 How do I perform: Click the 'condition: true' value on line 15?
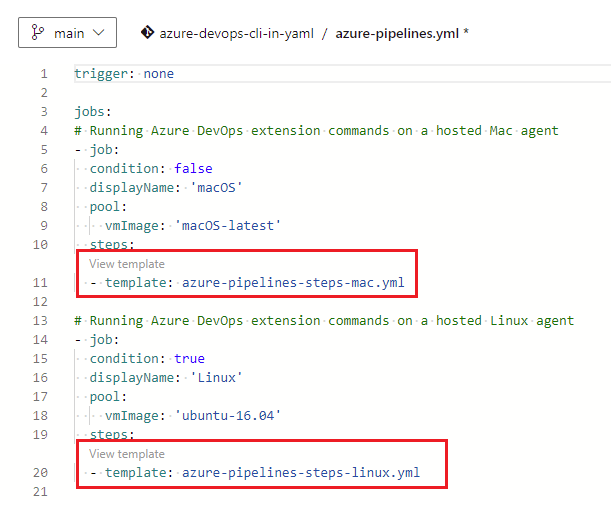[189, 358]
